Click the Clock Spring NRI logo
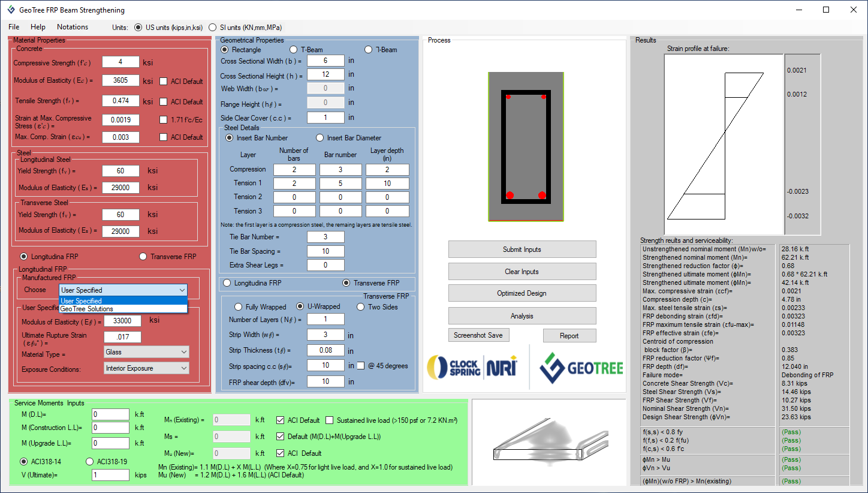868x493 pixels. point(472,367)
